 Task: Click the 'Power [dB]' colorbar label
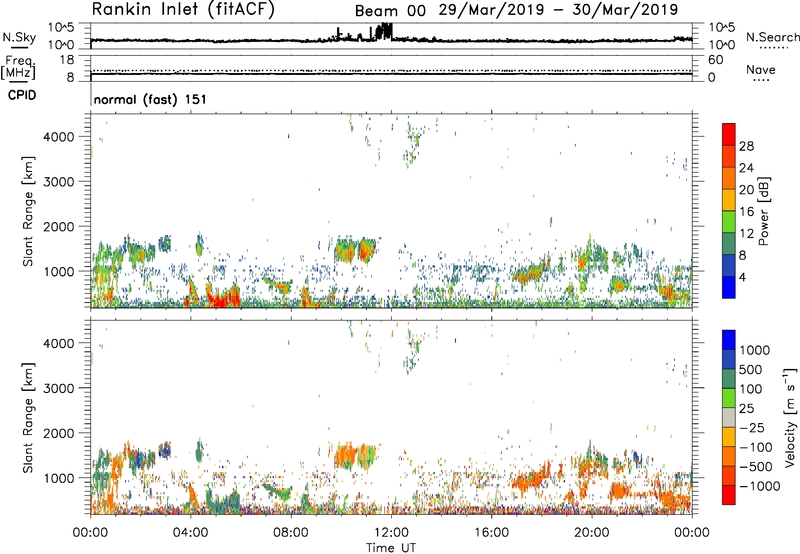click(763, 211)
